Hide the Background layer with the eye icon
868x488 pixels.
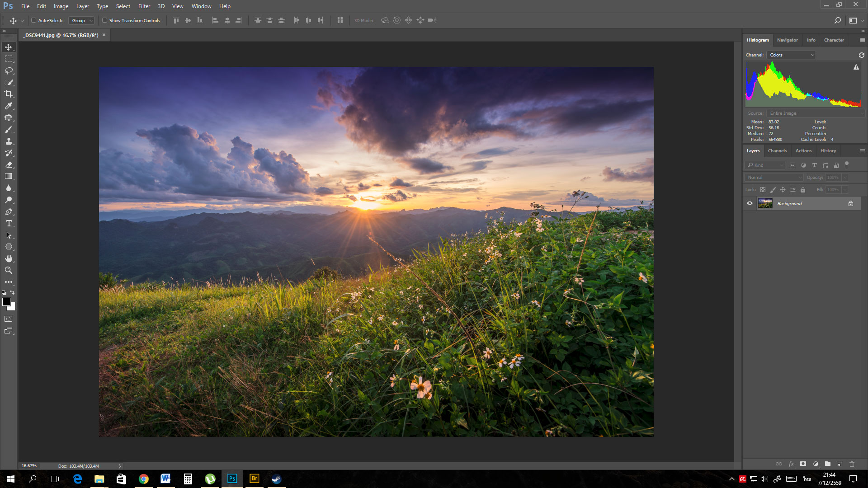coord(750,203)
